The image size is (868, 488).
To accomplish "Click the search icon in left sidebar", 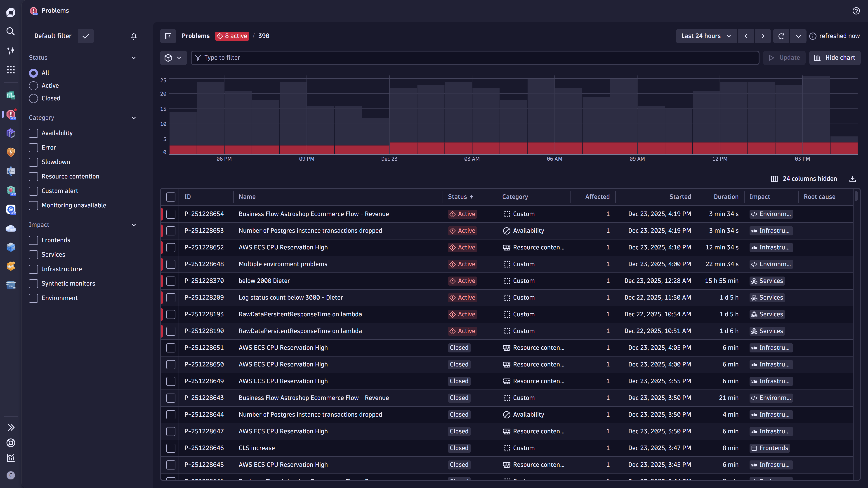I will coord(11,31).
